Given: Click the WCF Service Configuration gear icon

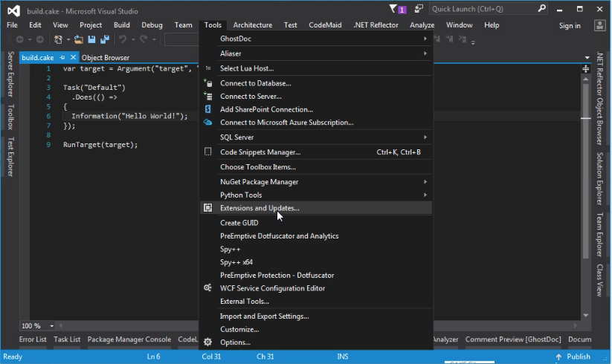Looking at the screenshot, I should point(208,287).
